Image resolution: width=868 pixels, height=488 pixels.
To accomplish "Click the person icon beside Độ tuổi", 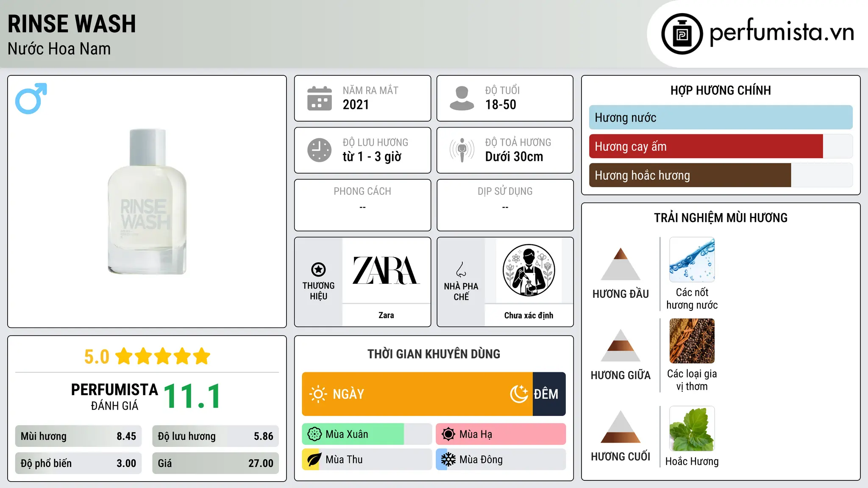I will tap(462, 98).
